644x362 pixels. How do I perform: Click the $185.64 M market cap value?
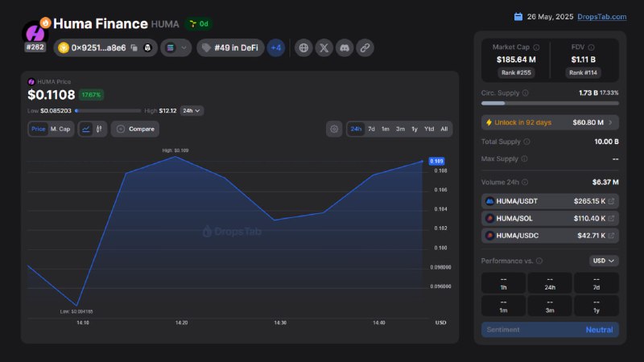pyautogui.click(x=516, y=60)
